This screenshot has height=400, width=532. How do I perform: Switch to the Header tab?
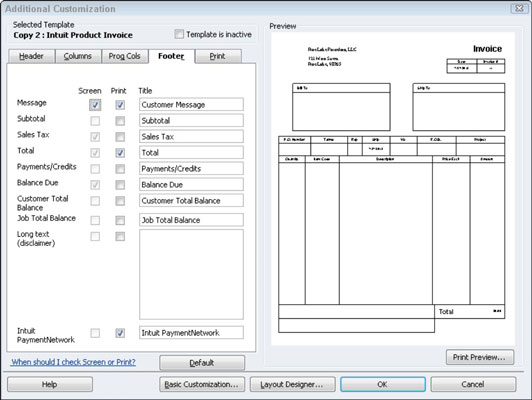31,56
